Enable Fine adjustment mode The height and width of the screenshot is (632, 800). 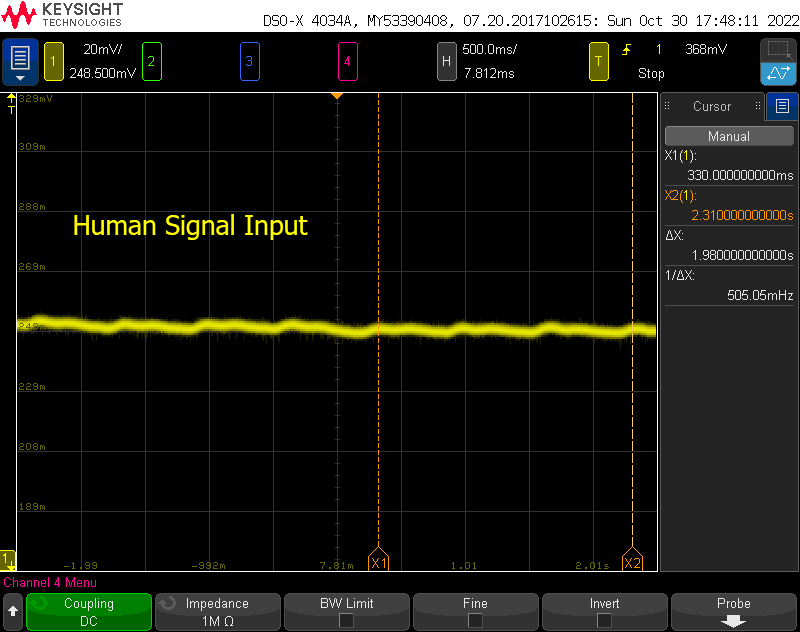(x=475, y=611)
